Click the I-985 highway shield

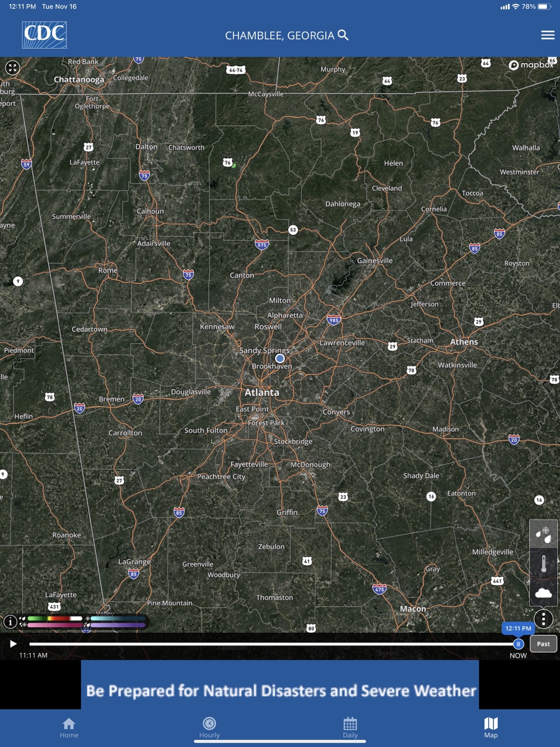click(334, 320)
